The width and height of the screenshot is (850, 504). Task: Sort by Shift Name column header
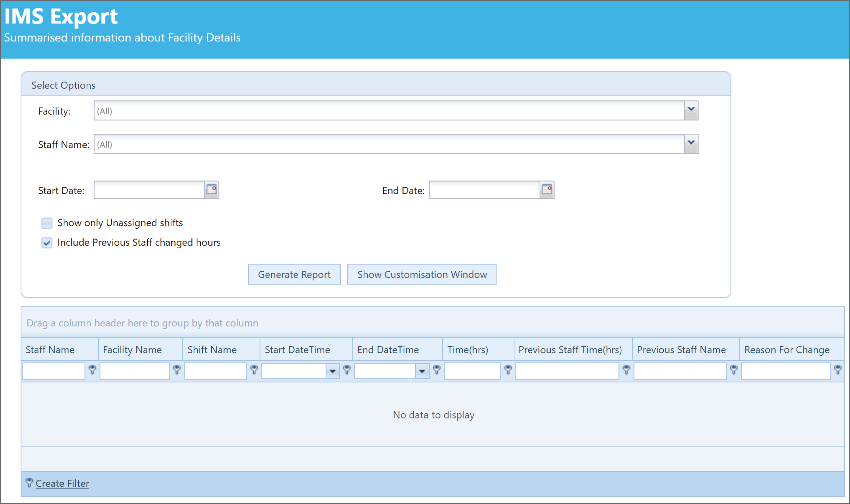pos(221,349)
